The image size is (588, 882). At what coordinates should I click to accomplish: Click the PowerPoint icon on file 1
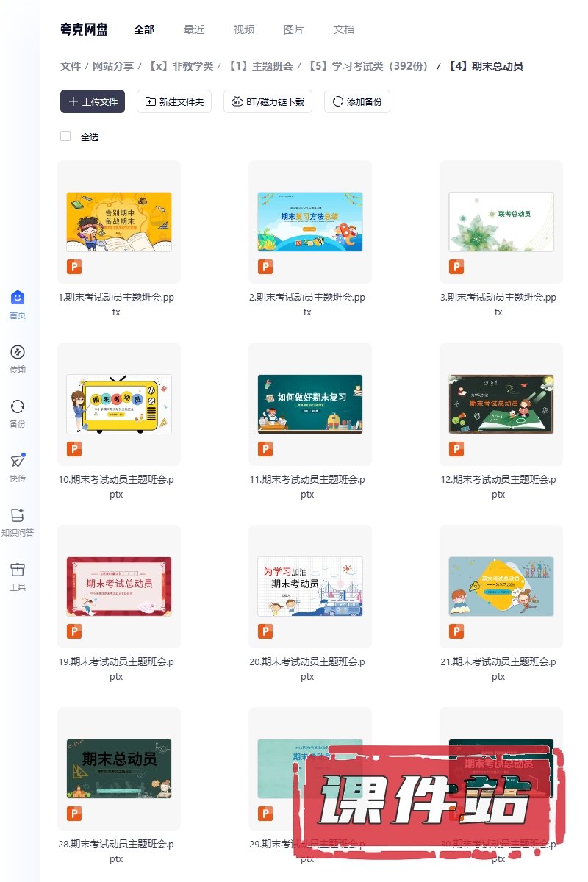click(74, 267)
